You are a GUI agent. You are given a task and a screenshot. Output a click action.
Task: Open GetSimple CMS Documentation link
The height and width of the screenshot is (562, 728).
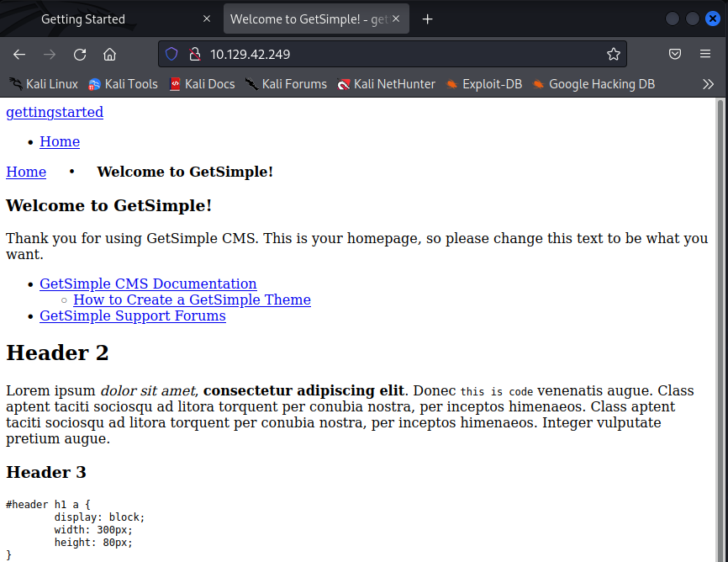[148, 284]
